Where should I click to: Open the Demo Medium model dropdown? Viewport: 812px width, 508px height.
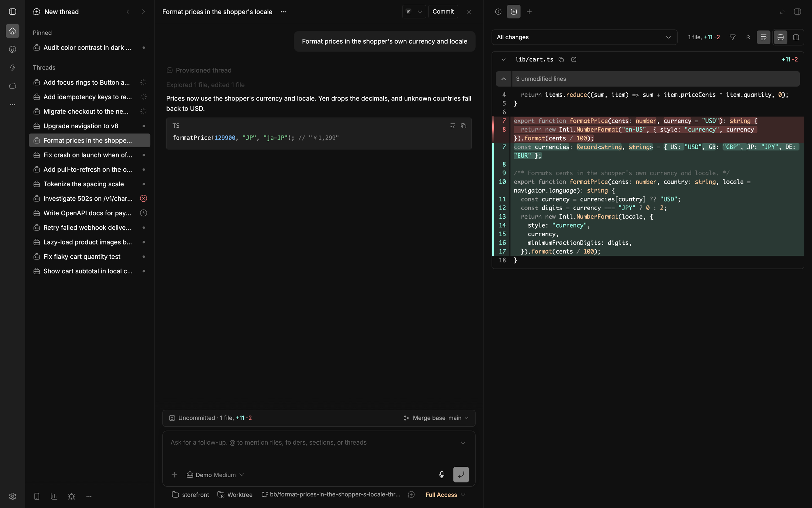(x=215, y=475)
